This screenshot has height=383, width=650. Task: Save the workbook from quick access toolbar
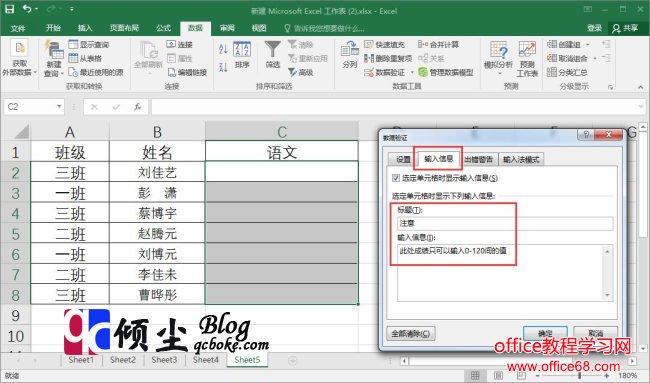(9, 9)
